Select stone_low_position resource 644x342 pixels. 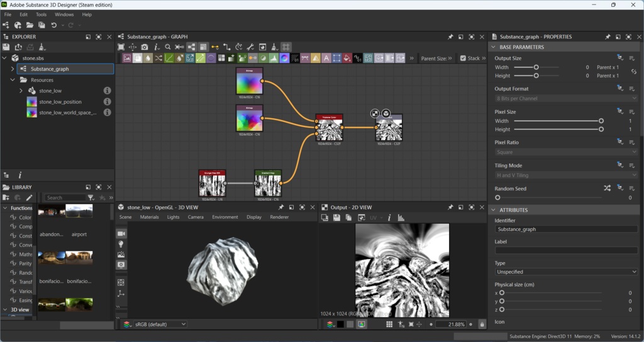pos(60,101)
